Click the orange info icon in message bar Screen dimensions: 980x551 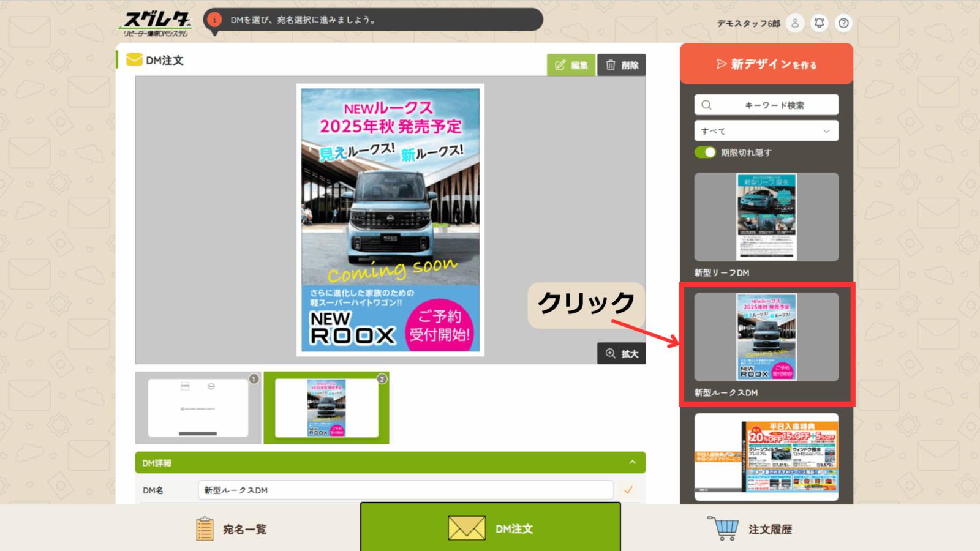214,20
